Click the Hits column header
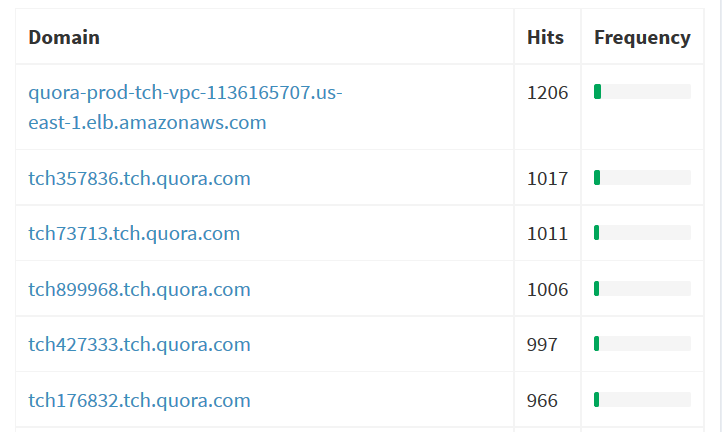The width and height of the screenshot is (722, 432). (545, 37)
